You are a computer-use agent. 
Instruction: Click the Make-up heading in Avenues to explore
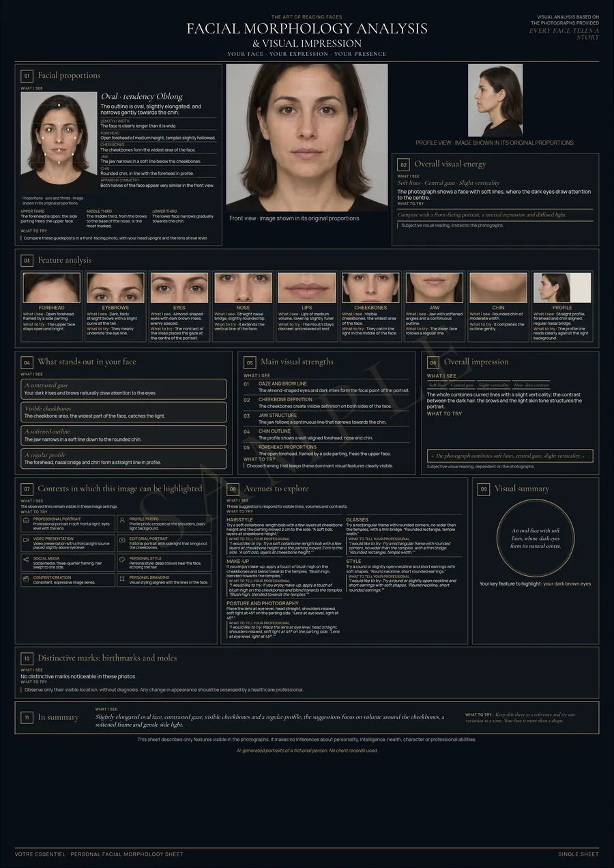(x=237, y=561)
